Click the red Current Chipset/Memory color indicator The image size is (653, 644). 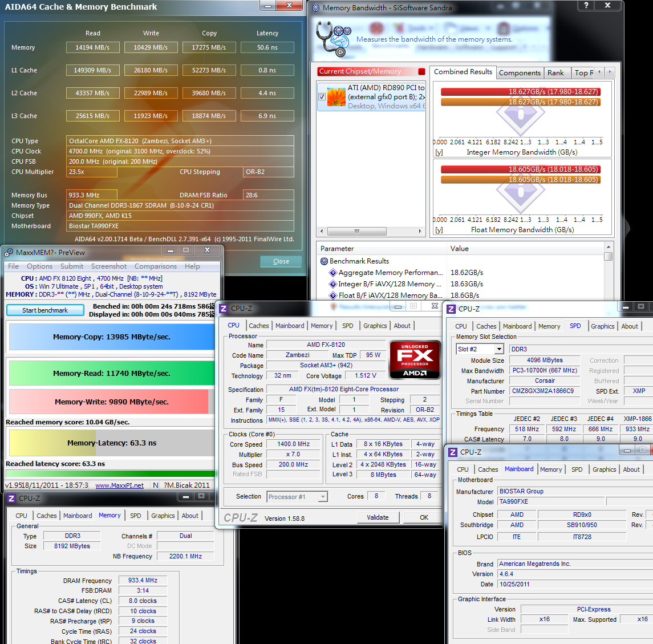point(421,71)
